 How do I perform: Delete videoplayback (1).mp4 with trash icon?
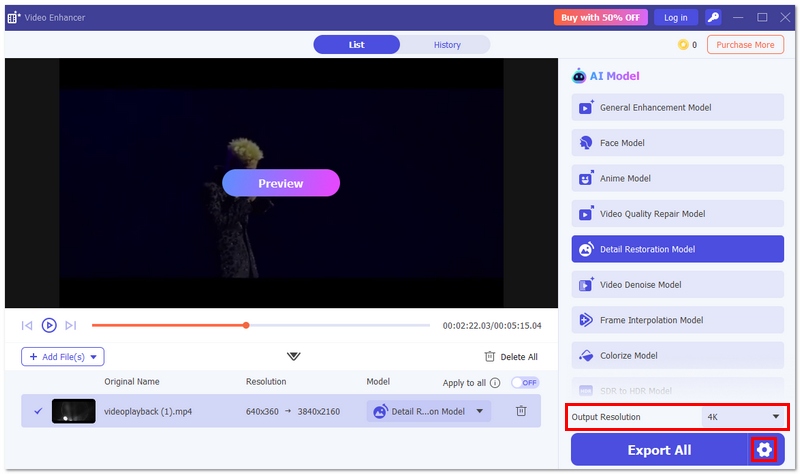point(521,411)
